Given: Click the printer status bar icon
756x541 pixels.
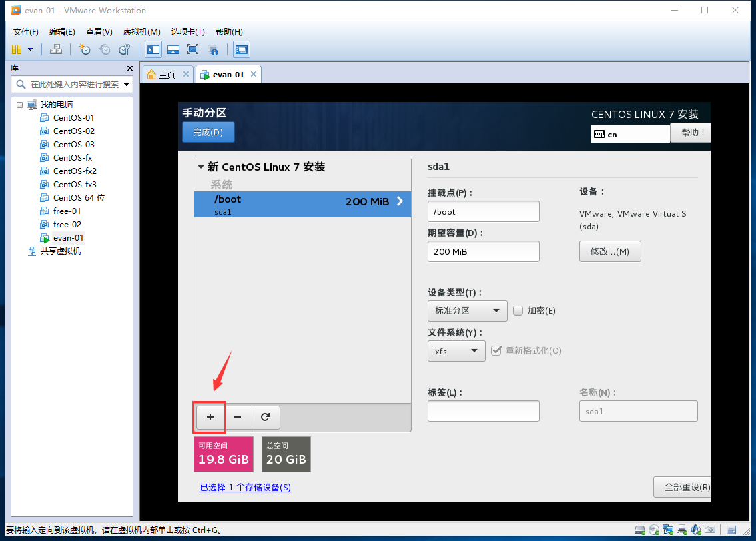Looking at the screenshot, I should (x=682, y=530).
